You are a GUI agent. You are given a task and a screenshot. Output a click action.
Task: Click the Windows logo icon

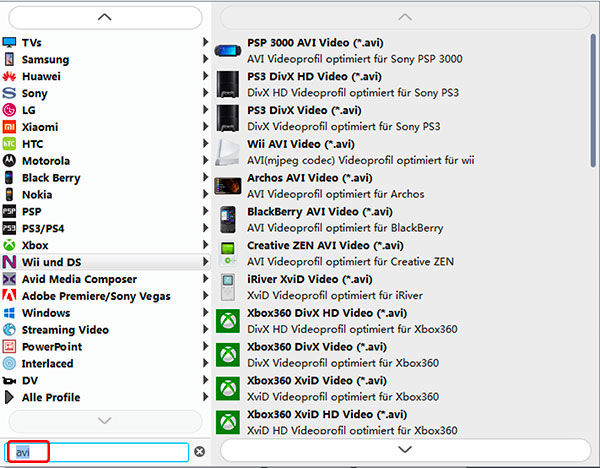[x=9, y=313]
